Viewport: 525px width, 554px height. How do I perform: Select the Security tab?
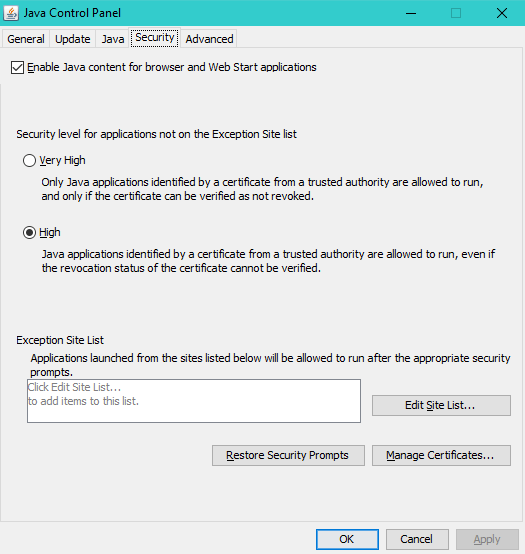(155, 37)
